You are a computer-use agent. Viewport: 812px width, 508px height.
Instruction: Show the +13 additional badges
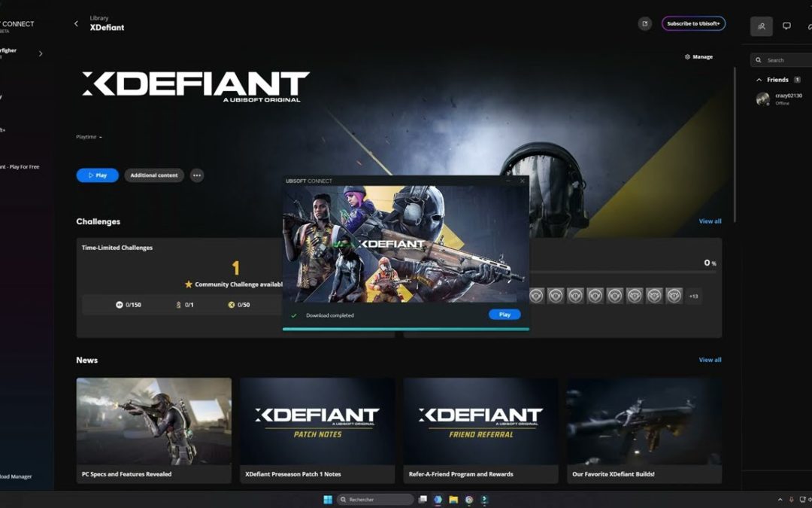[693, 297]
